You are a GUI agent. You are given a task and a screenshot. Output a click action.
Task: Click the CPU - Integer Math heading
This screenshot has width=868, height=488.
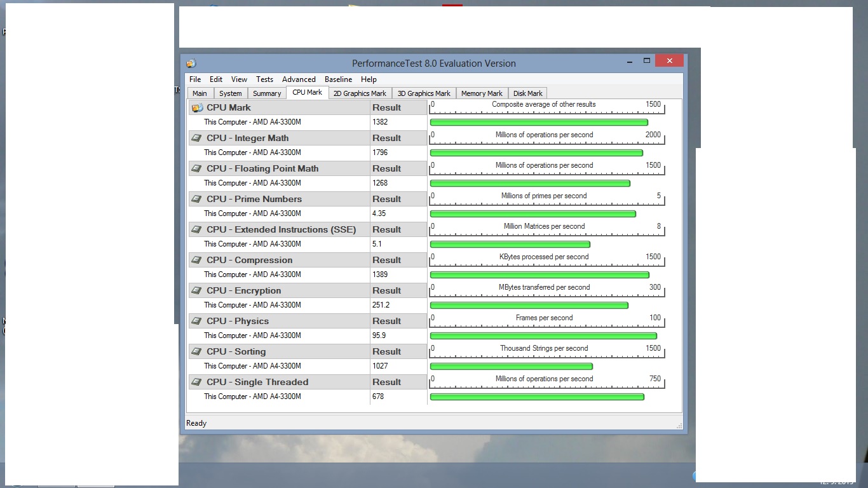[x=247, y=138]
